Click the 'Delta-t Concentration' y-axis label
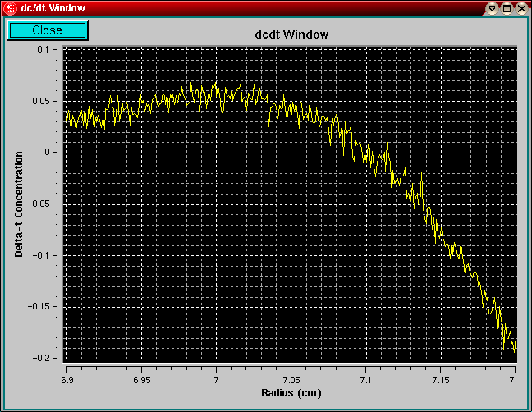 coord(19,204)
